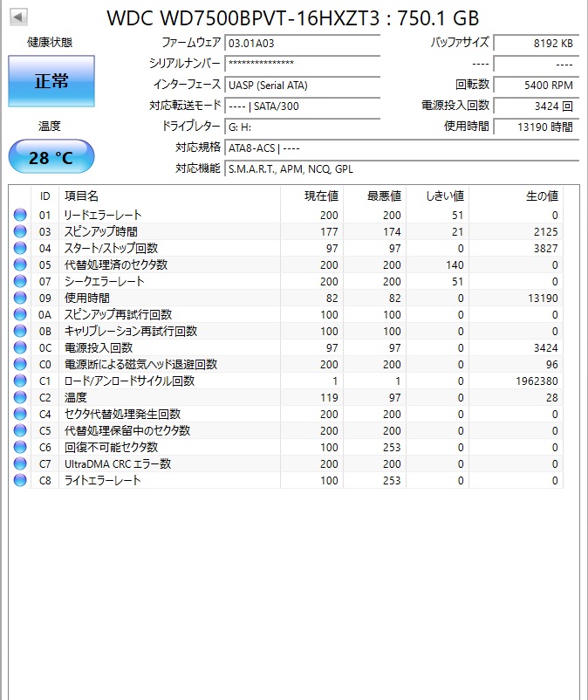
Task: Click status orb for ID 0B キャリブレーション再試行回数
Action: [x=20, y=331]
